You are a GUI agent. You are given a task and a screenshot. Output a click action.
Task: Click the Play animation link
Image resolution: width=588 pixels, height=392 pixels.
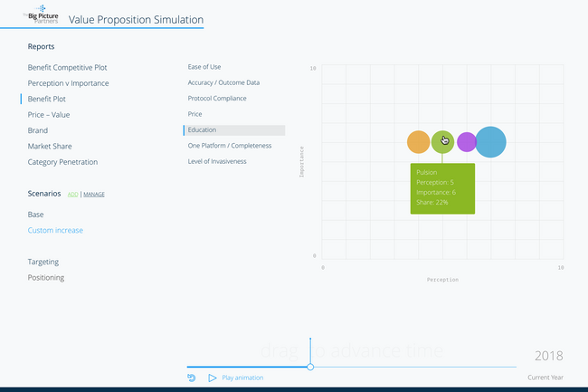[242, 378]
